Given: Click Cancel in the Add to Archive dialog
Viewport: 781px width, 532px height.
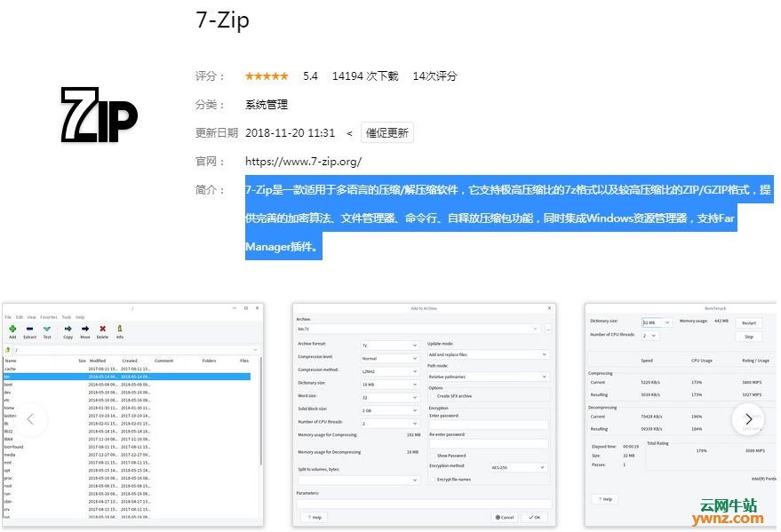Looking at the screenshot, I should (505, 517).
